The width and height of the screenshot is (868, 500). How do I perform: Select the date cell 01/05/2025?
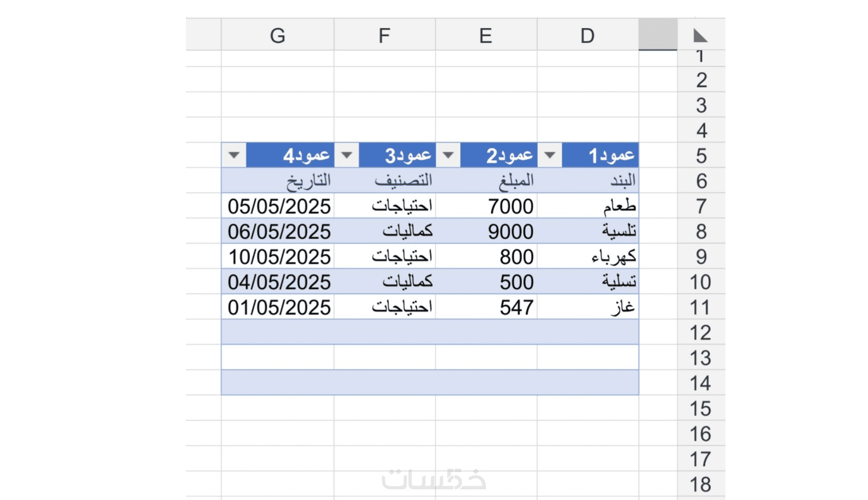279,307
